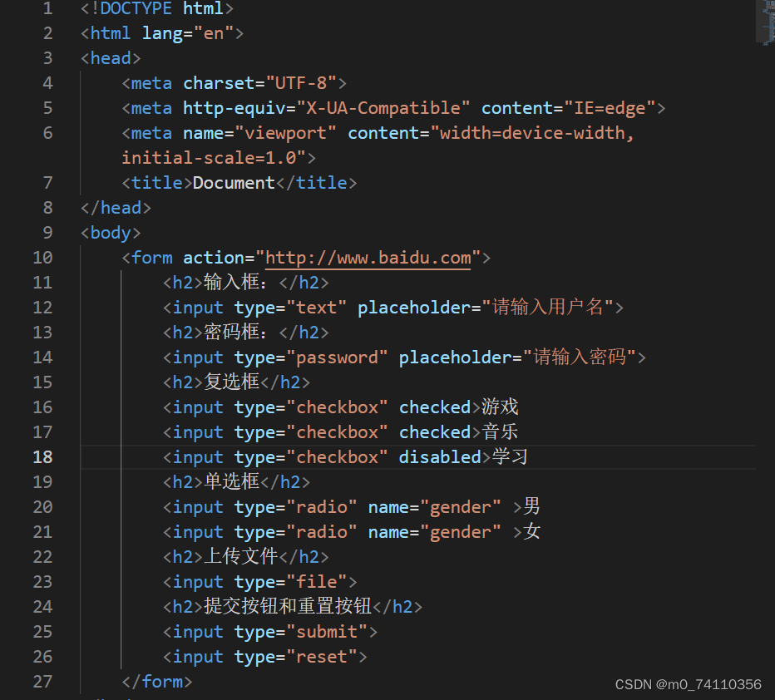Click the label 游戏 after the checkbox input
This screenshot has width=775, height=700.
click(x=501, y=407)
